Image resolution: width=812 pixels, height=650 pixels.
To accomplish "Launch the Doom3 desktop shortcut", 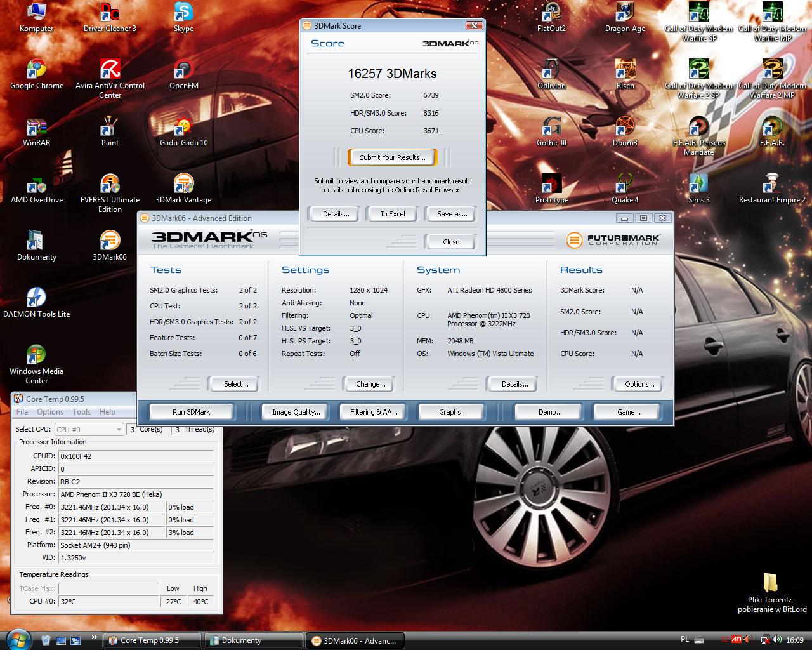I will click(x=625, y=132).
